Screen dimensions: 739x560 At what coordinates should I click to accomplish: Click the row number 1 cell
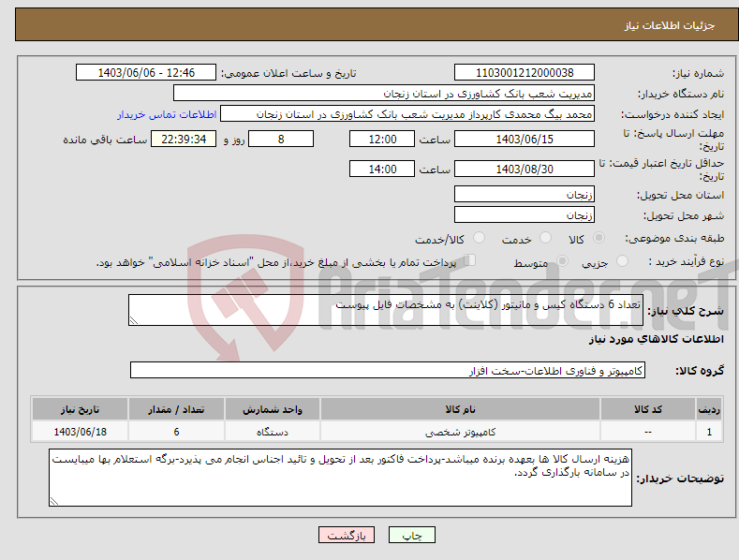point(709,432)
